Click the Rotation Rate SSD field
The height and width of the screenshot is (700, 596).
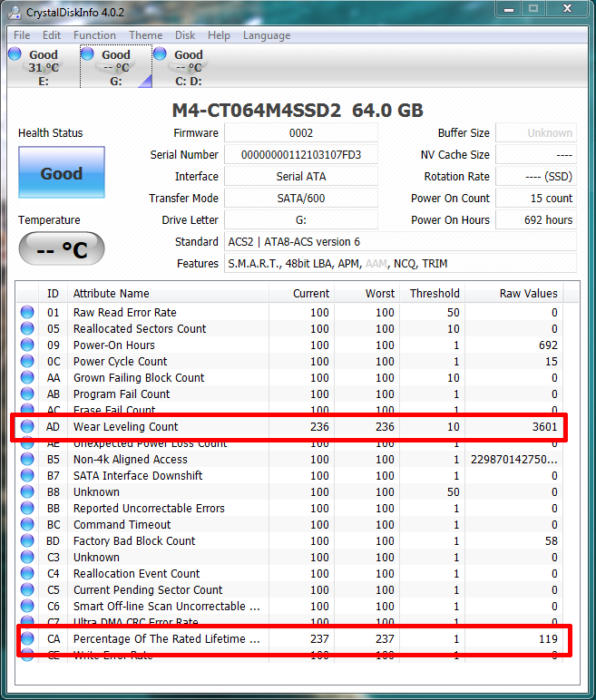pyautogui.click(x=536, y=176)
